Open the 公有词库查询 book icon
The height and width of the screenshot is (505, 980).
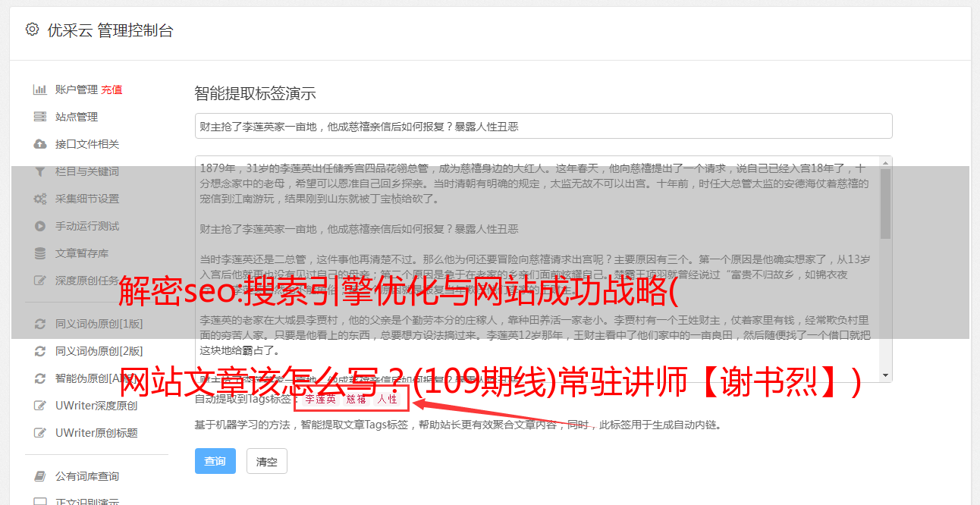tap(40, 476)
